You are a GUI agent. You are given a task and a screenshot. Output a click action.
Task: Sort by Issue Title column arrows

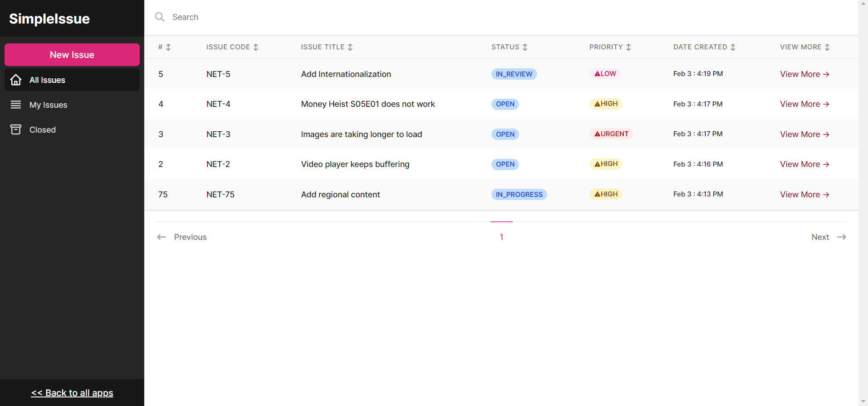350,47
